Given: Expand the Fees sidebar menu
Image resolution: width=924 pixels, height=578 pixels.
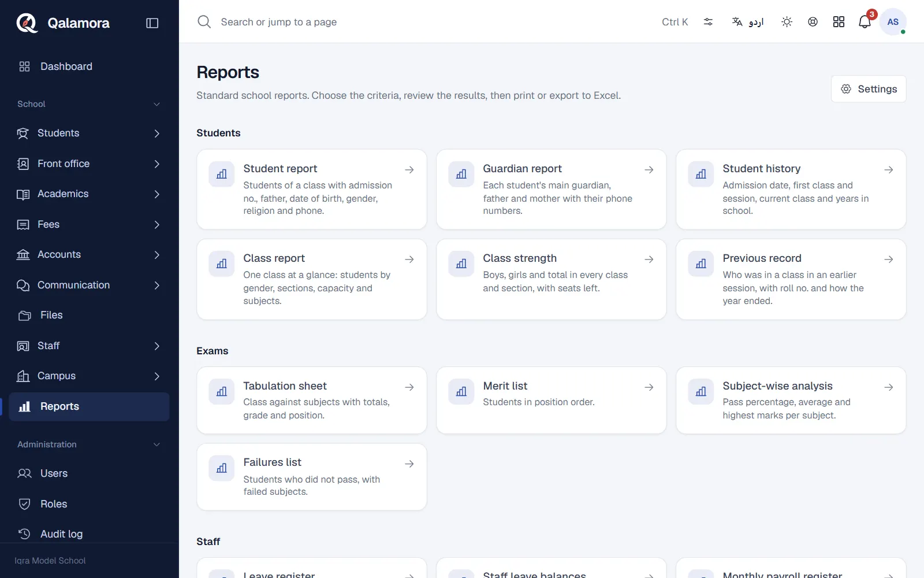Looking at the screenshot, I should coord(90,224).
